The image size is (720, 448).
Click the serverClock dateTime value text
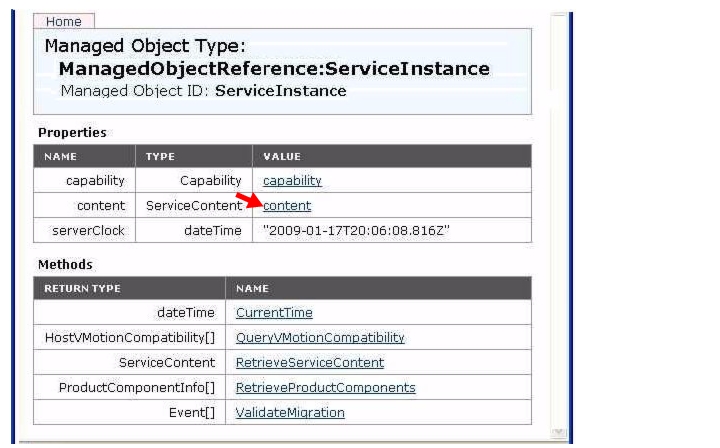tap(356, 230)
